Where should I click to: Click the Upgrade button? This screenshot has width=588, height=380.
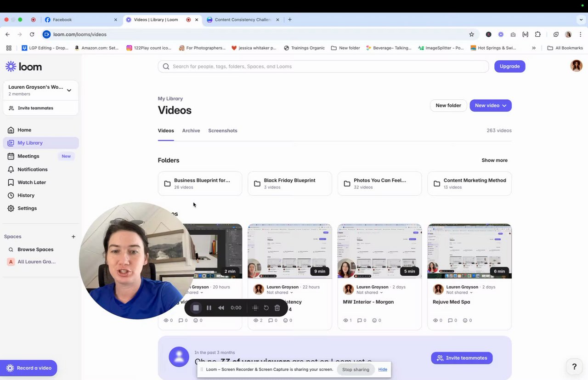pyautogui.click(x=509, y=66)
